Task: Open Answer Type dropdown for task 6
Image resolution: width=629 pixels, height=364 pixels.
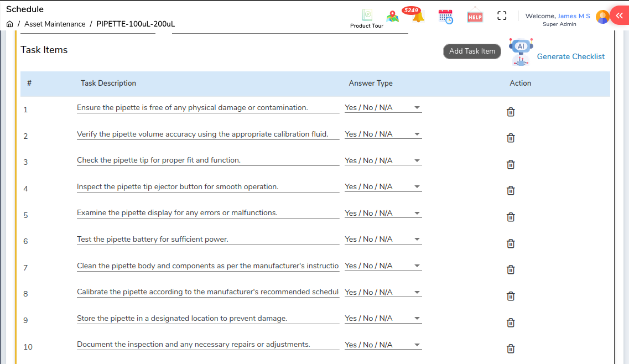Action: [x=383, y=240]
